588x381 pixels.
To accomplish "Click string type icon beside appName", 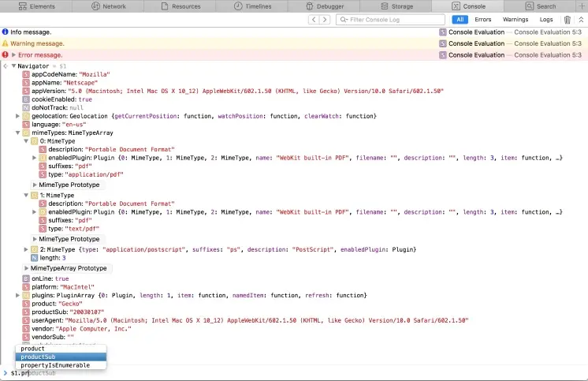I will pyautogui.click(x=26, y=83).
